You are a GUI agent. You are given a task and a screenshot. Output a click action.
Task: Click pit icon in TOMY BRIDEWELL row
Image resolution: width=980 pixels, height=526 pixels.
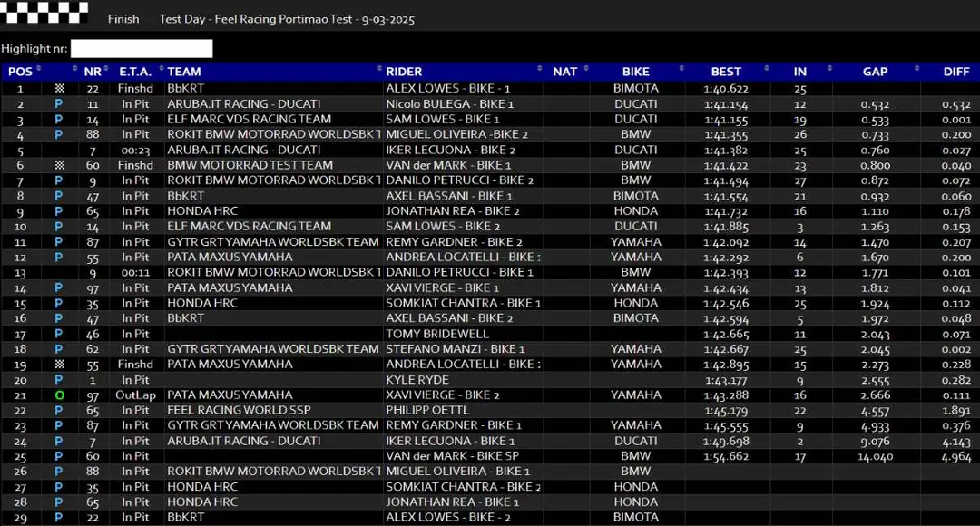pos(59,334)
